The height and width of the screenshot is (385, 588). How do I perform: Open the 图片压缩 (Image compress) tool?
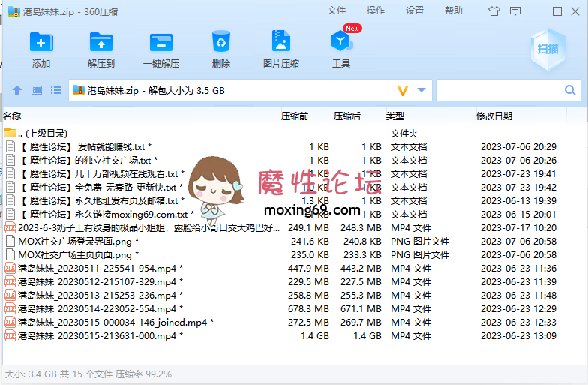280,41
